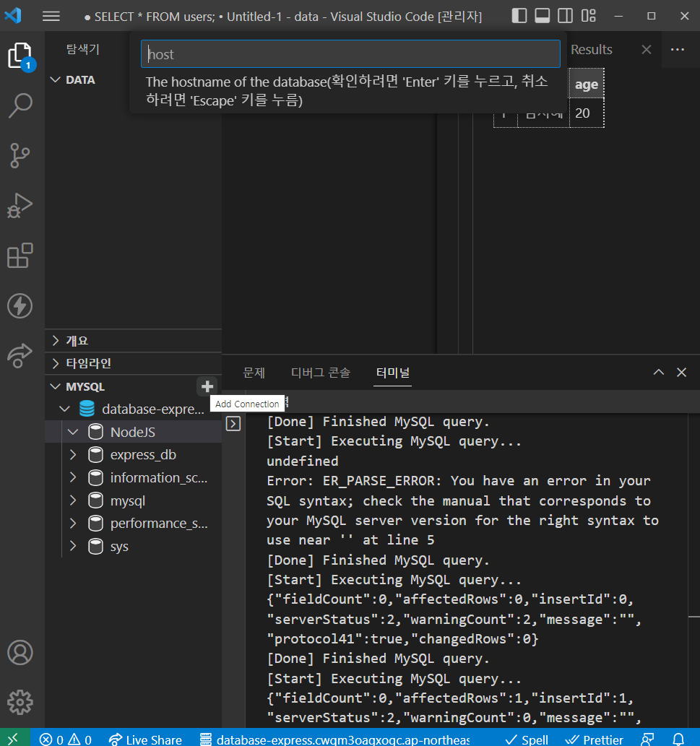The image size is (700, 746).
Task: Close the Results tab
Action: click(647, 50)
